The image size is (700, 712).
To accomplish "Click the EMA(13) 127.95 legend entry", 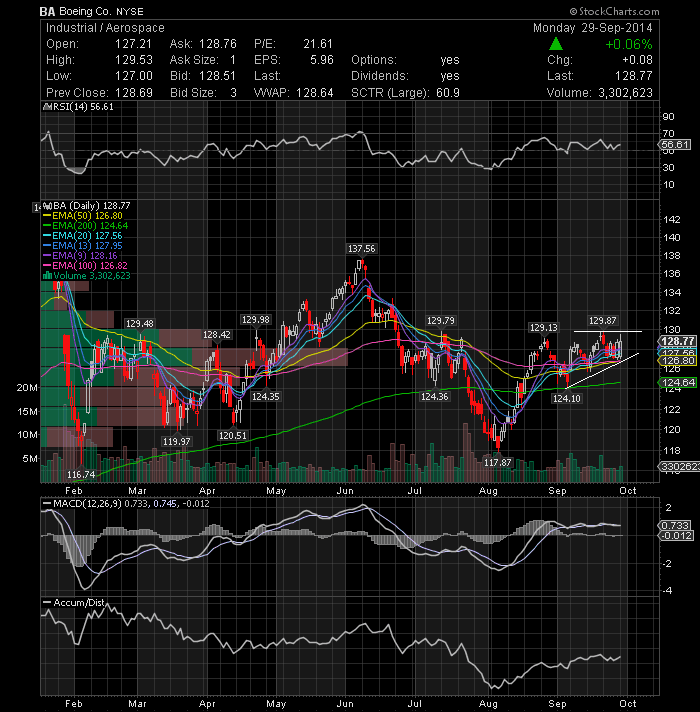I will click(87, 246).
